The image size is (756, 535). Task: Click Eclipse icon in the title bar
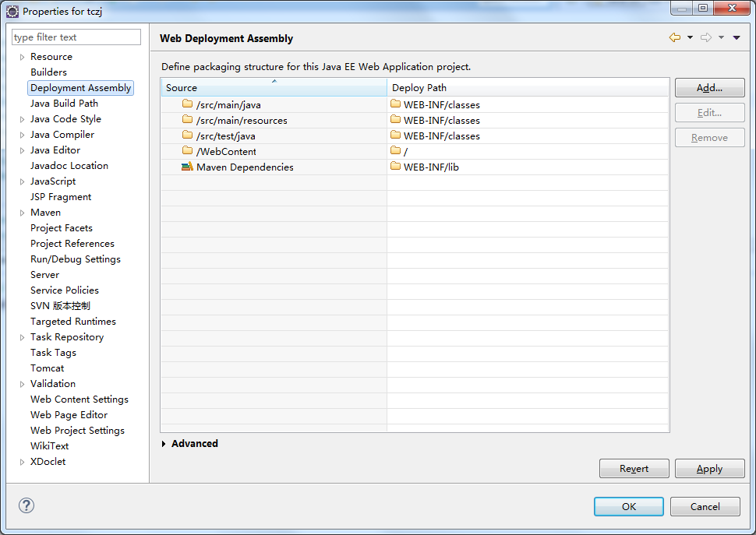(x=12, y=11)
